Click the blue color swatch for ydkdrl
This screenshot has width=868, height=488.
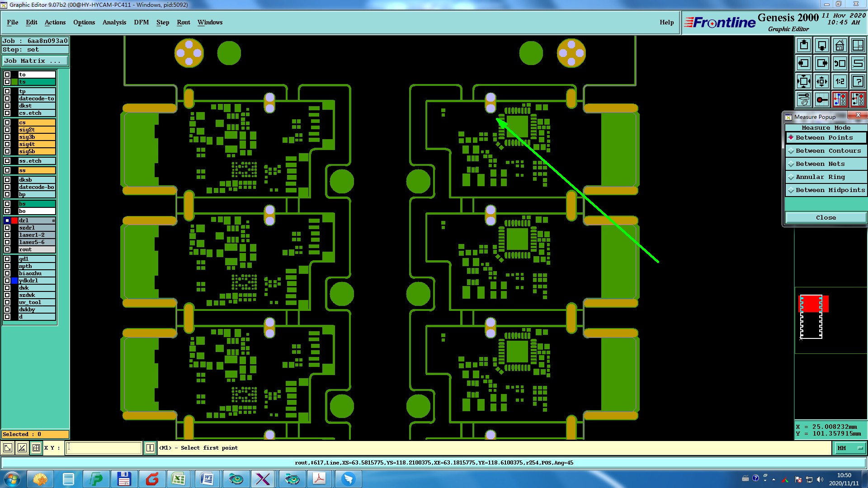point(14,281)
